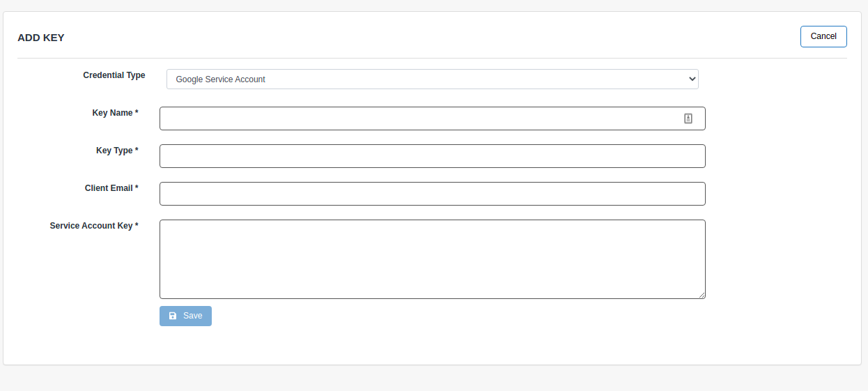868x391 pixels.
Task: Click the 'Credential Type' label
Action: (114, 75)
